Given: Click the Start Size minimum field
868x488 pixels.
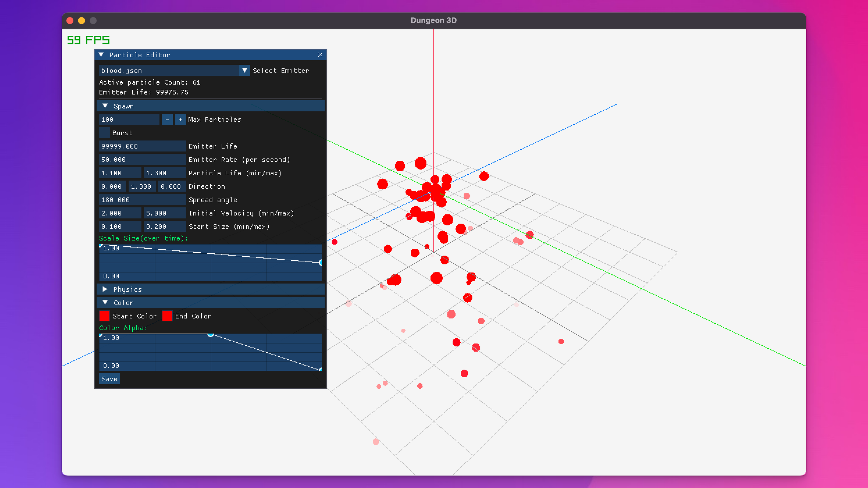Looking at the screenshot, I should point(120,227).
